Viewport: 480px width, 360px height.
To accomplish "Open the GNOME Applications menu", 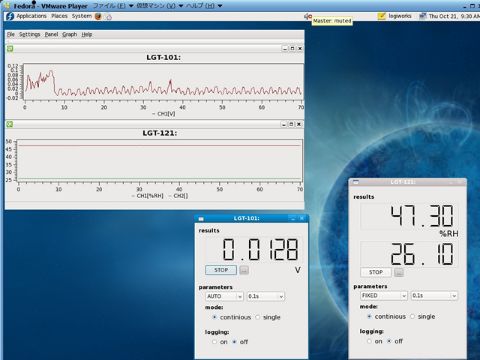I will point(31,16).
